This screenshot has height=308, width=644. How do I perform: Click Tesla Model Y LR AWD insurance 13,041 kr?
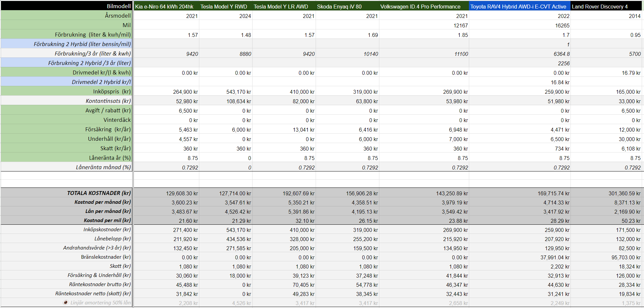coord(304,130)
